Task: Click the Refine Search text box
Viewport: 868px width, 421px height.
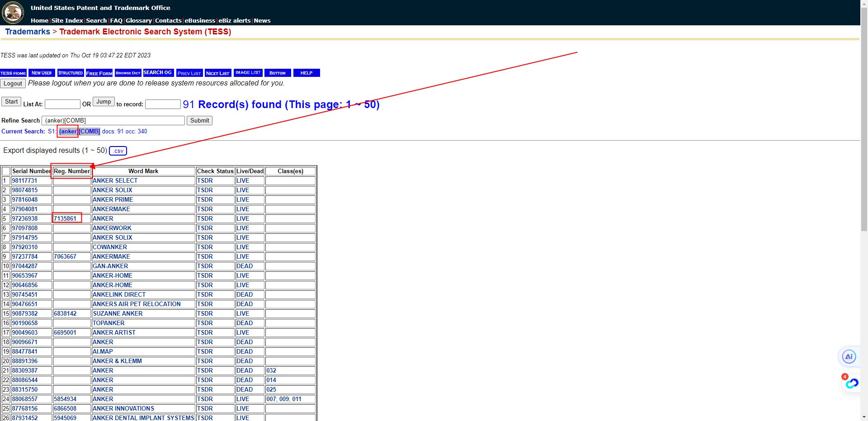Action: 113,121
